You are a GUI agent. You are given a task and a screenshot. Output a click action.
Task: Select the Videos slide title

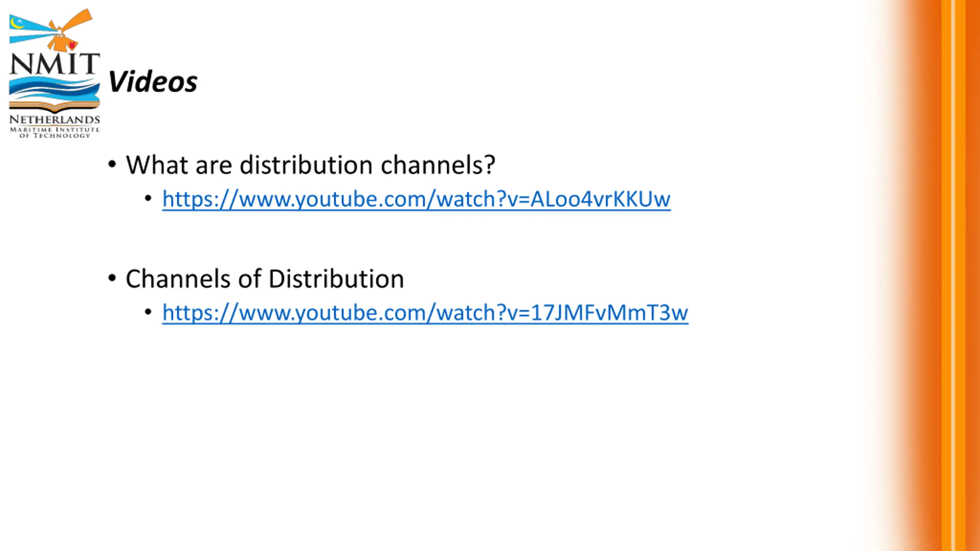153,82
